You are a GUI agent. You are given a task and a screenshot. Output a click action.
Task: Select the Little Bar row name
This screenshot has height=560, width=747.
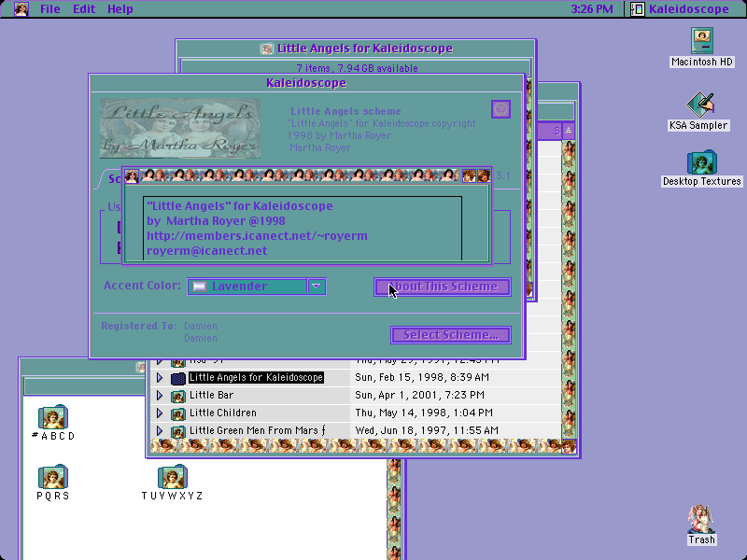211,395
